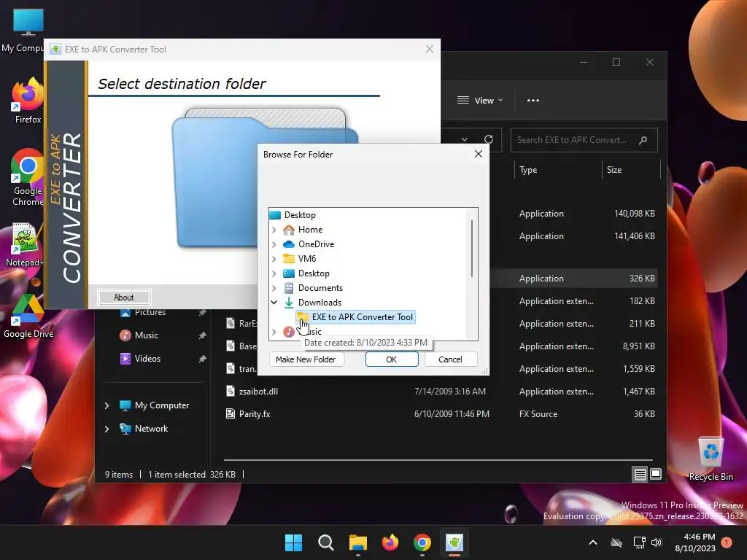Open the See more (three dots) menu

(x=533, y=101)
